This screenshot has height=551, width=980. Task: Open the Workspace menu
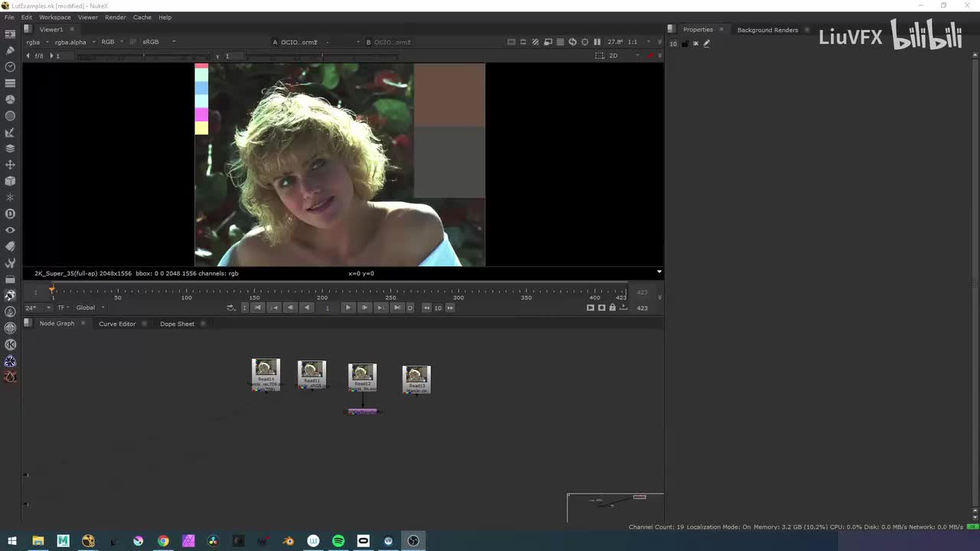click(55, 17)
